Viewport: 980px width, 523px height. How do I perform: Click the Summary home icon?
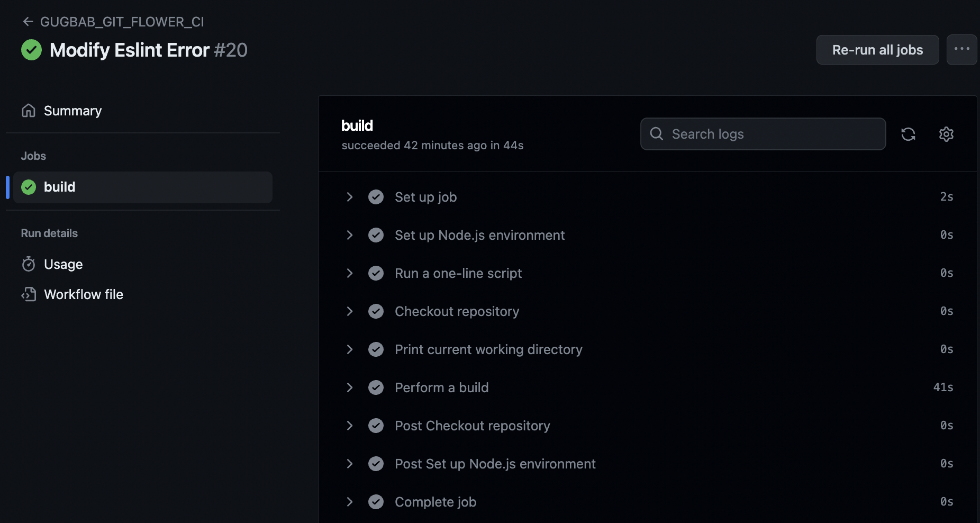point(29,111)
